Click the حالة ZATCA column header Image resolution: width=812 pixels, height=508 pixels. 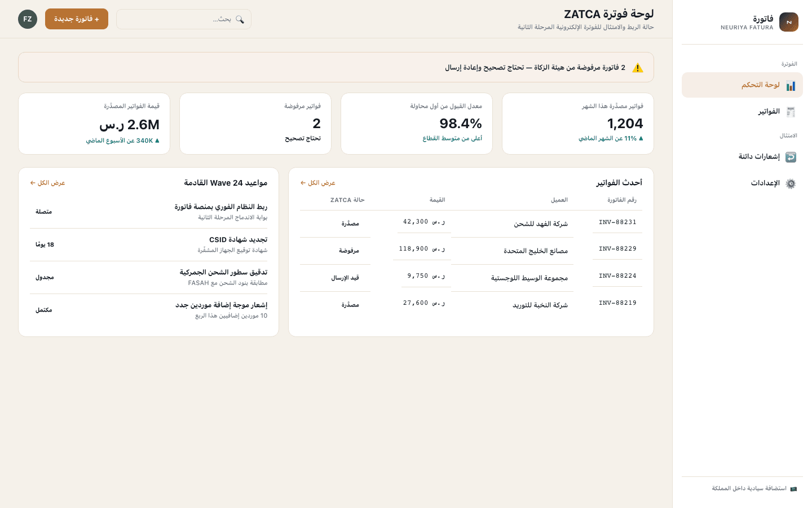347,200
